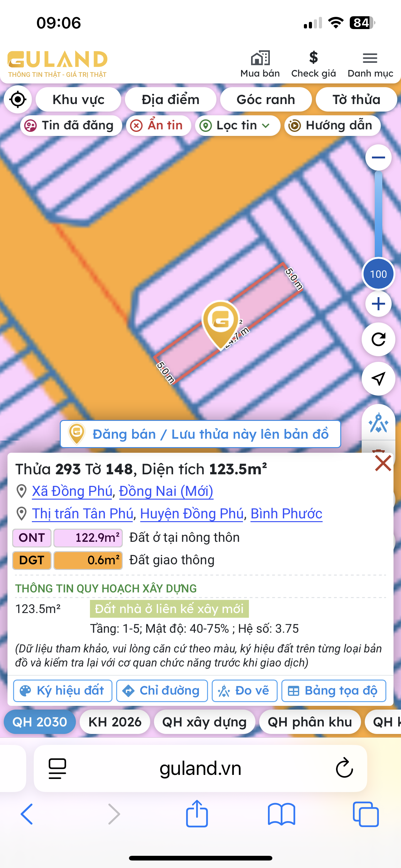
Task: Open Safari page settings icon
Action: coord(57,769)
